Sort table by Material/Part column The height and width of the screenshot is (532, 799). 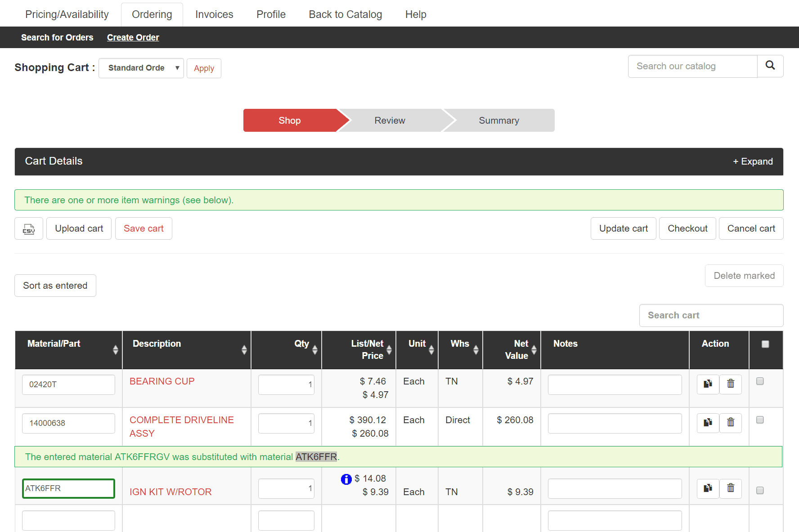click(115, 350)
